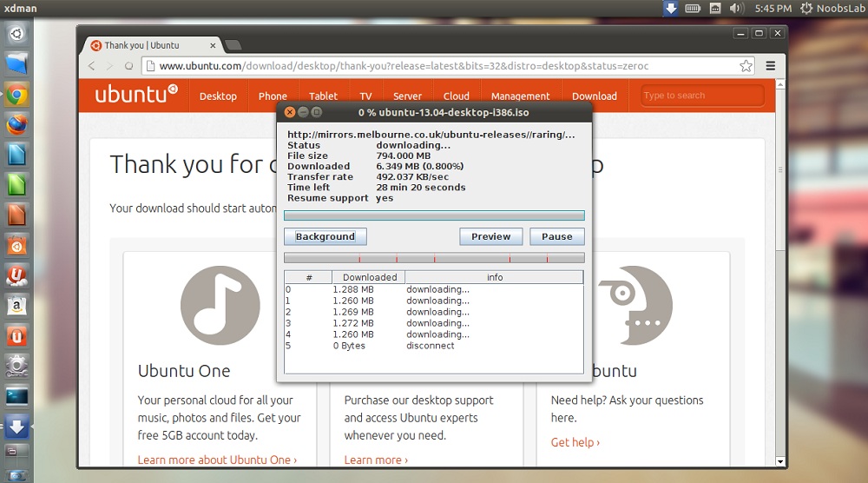
Task: Open the keyboard layout indicator in panel
Action: tap(715, 9)
